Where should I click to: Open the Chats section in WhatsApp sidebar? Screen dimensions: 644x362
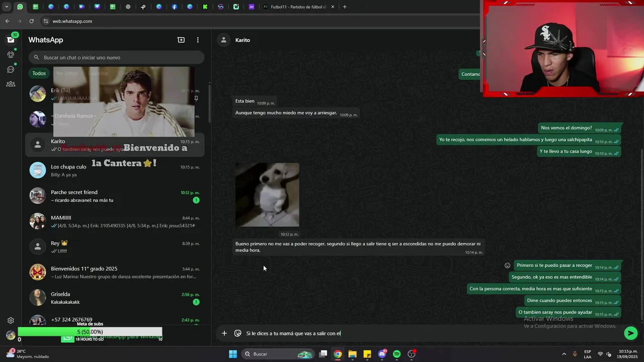[x=11, y=40]
